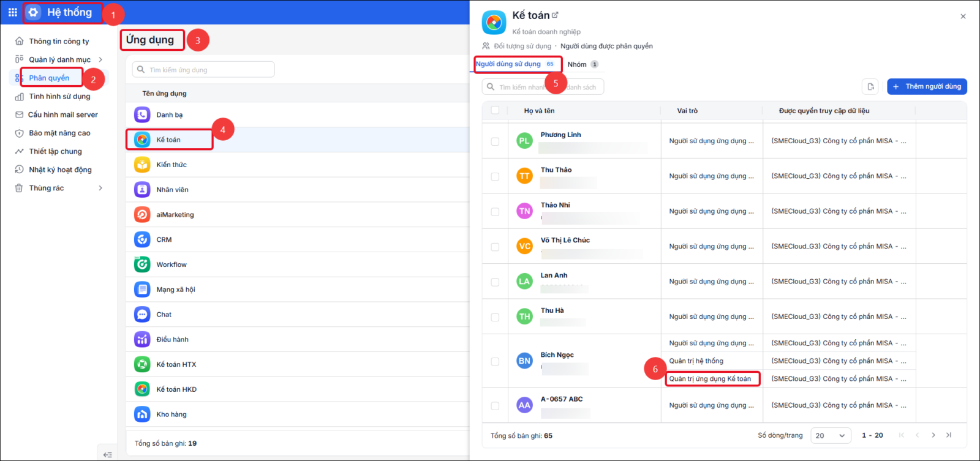Click the Vai trò column header
Screen dimensions: 980x461
pyautogui.click(x=687, y=111)
